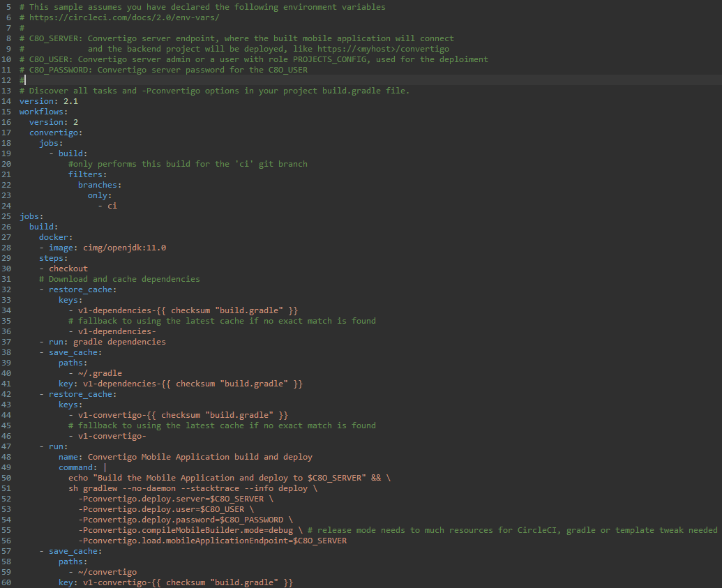Click line number 60 in the gutter
This screenshot has height=588, width=722.
click(6, 582)
